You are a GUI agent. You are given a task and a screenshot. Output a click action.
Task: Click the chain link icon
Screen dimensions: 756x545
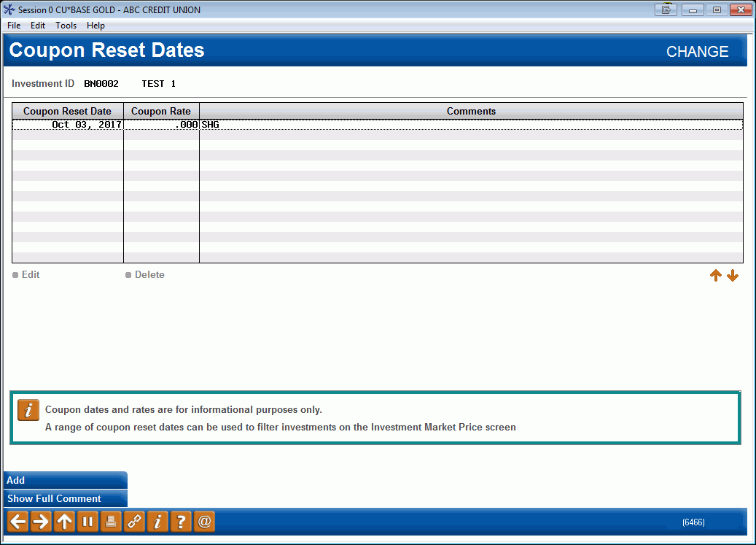click(x=134, y=522)
